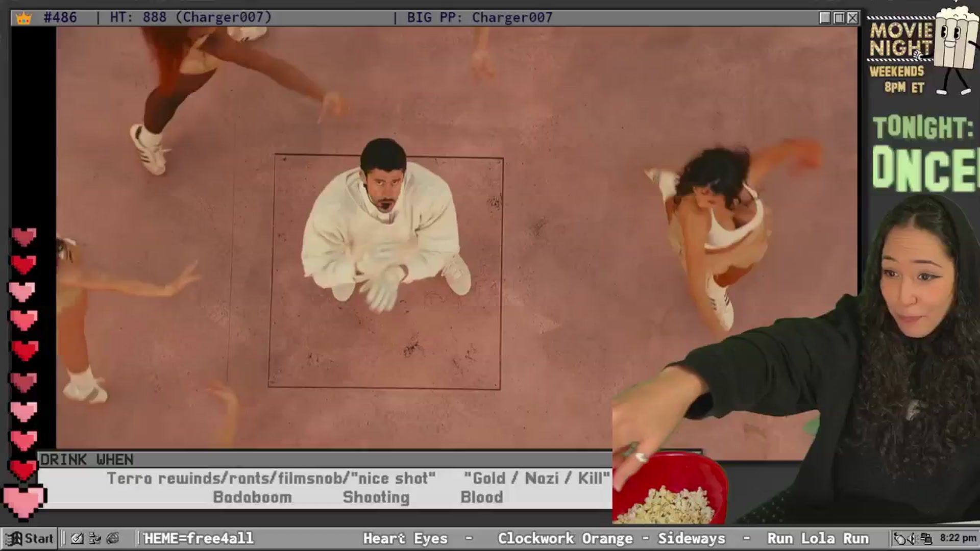Click the HT: 888 (Charger007) text
Screen dimensions: 980x551
[x=191, y=17]
